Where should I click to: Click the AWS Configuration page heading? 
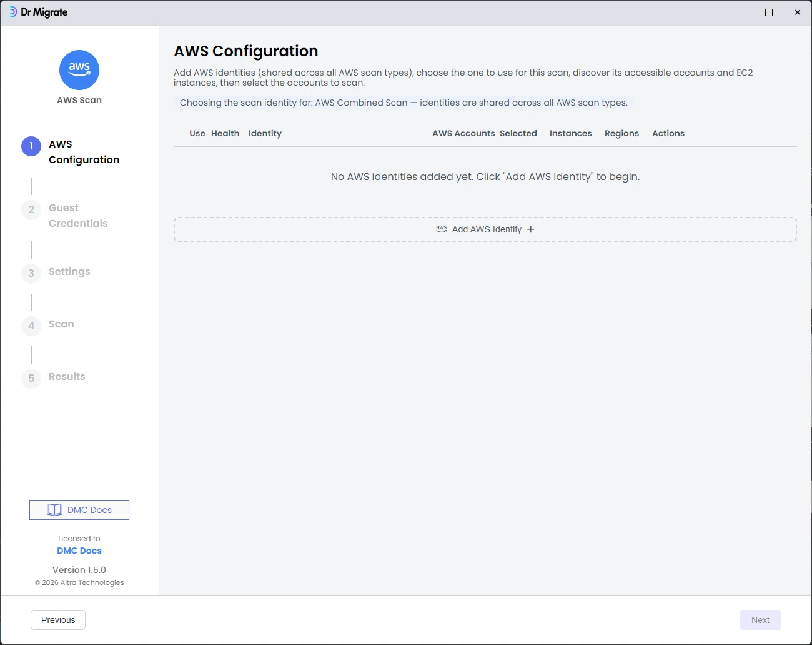click(246, 51)
